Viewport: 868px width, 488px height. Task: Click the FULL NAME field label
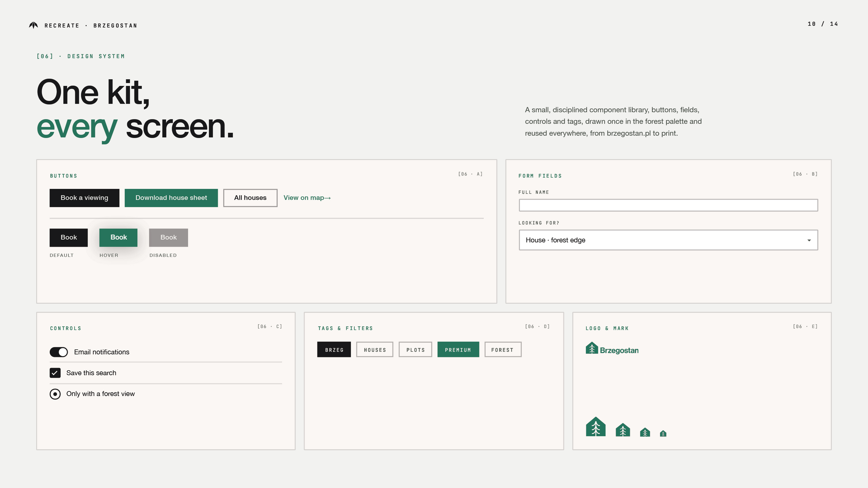pos(534,192)
